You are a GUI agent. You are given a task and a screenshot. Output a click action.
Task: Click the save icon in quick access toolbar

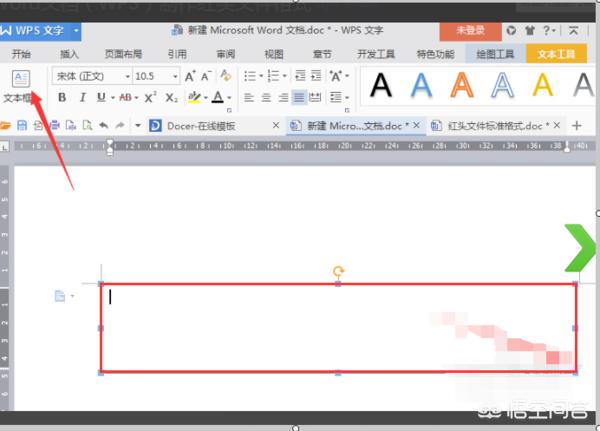click(x=22, y=126)
